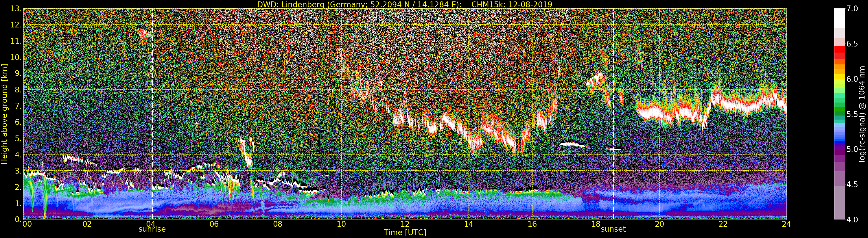868x238 pixels.
Task: Click the "10" time axis tick label
Action: coord(341,224)
